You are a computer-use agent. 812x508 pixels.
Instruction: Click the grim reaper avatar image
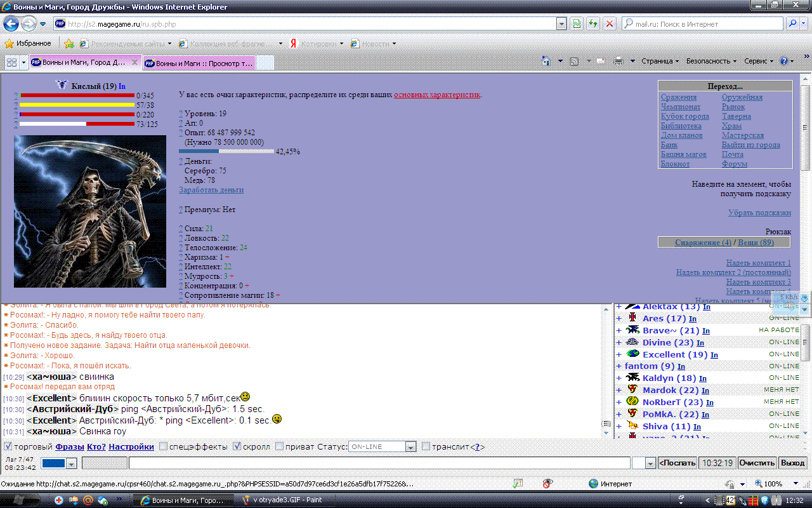pyautogui.click(x=90, y=211)
